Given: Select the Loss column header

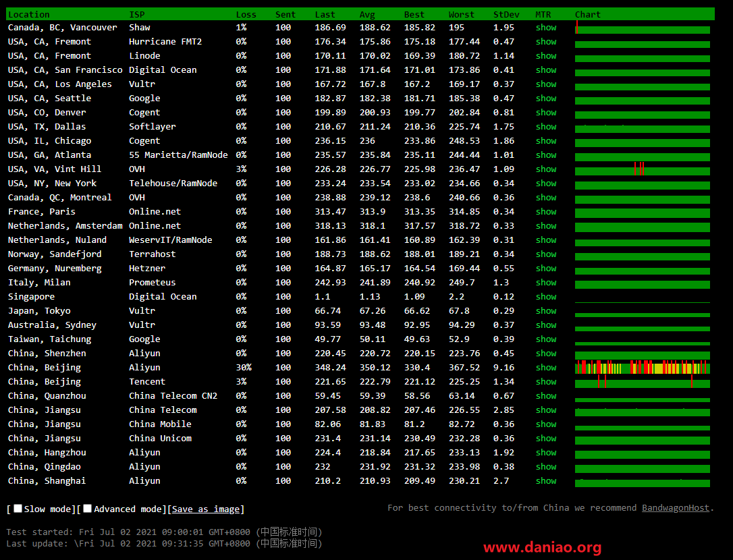Looking at the screenshot, I should click(246, 14).
